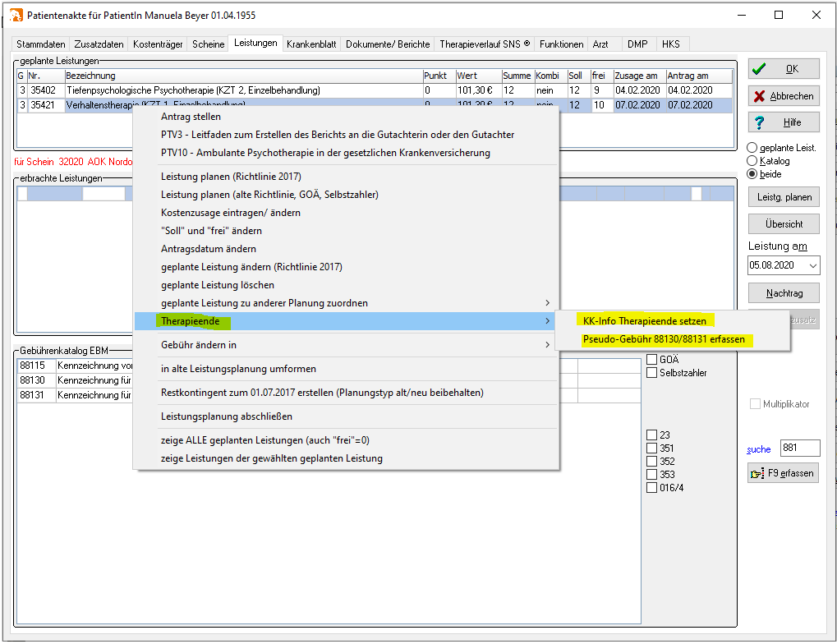Click the 'Leistg. planen' button
Screen dimensions: 837x644
point(784,197)
